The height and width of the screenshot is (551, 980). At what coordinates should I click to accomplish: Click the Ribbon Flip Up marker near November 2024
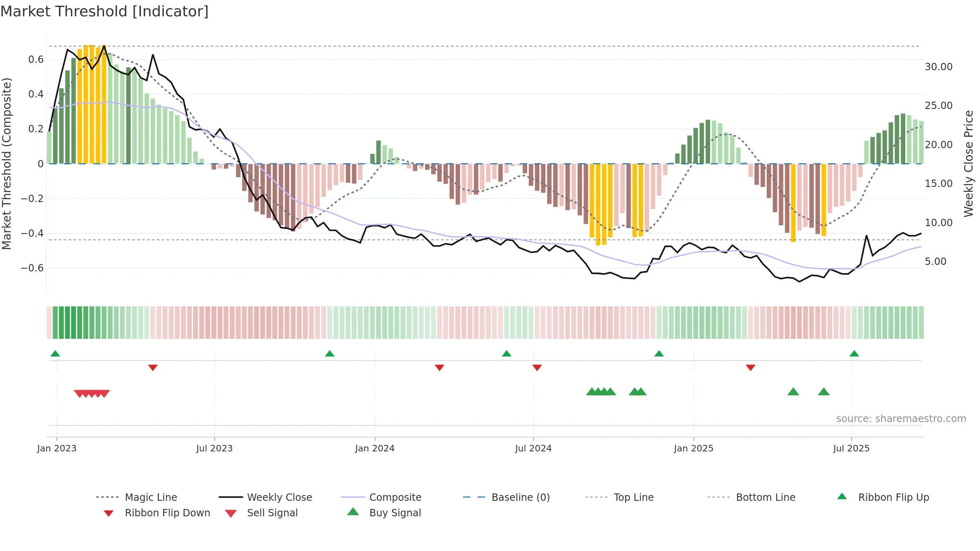(x=659, y=353)
